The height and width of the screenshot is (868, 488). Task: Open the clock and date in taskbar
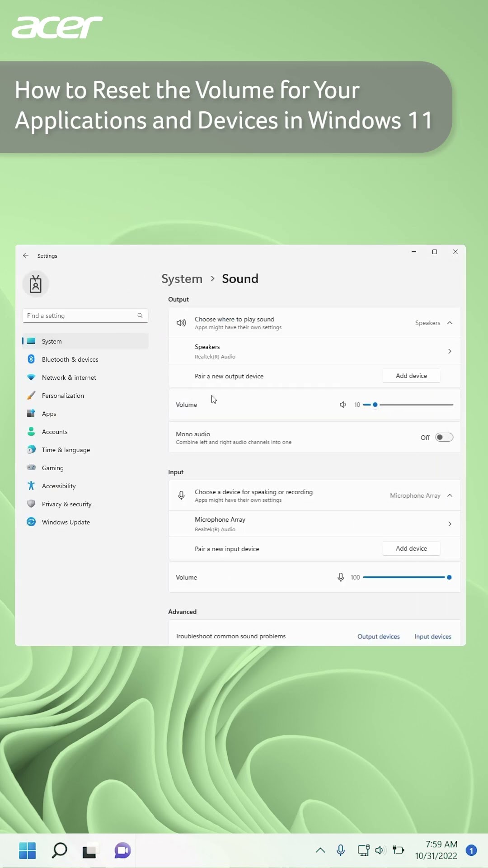(436, 850)
